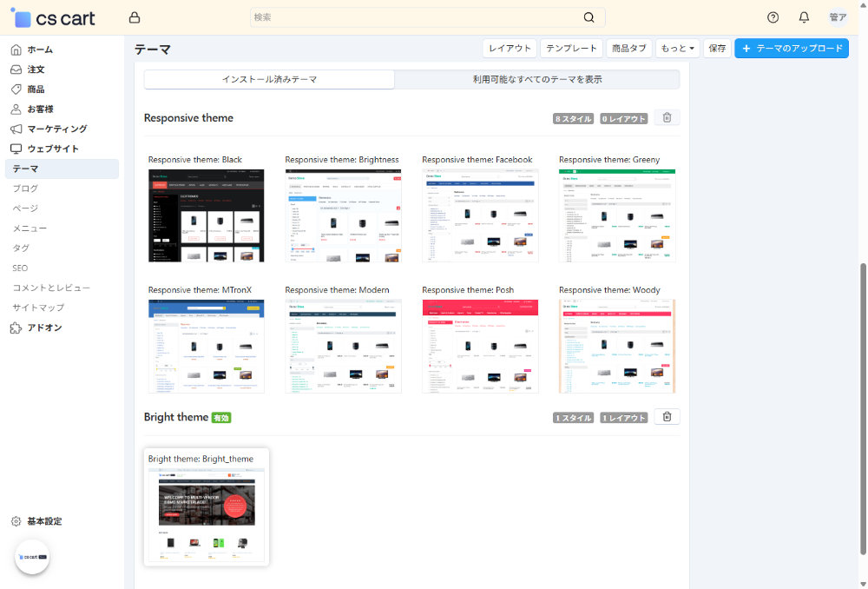Click the floating cs cart badge
This screenshot has height=589, width=868.
coord(32,557)
